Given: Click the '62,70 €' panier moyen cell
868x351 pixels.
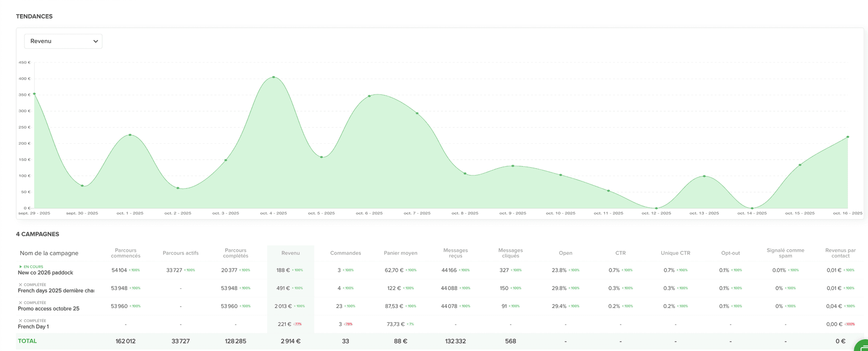Looking at the screenshot, I should 394,270.
